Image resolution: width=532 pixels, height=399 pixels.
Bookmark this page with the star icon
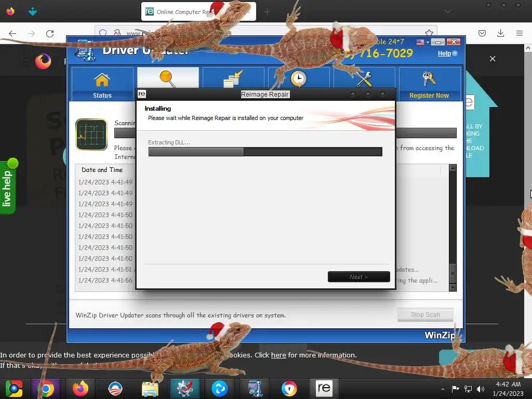coord(429,33)
